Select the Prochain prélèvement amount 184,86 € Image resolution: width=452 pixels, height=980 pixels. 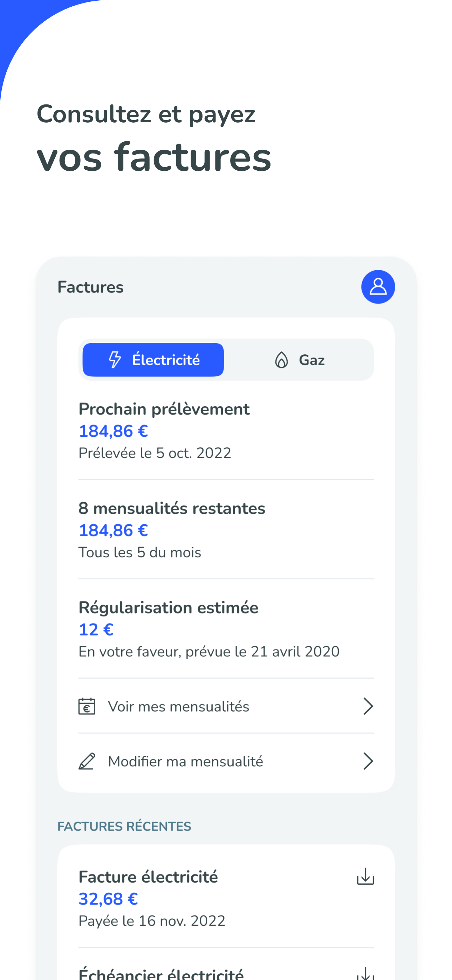click(114, 431)
